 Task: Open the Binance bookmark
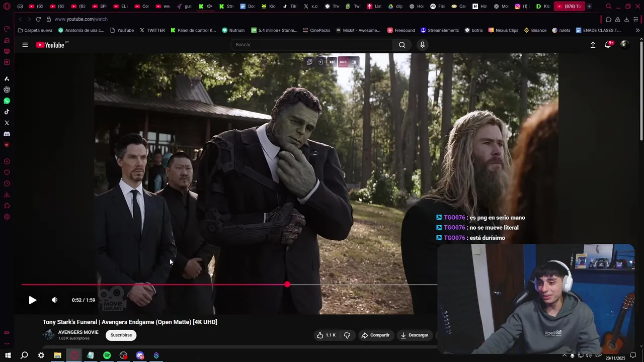(x=535, y=30)
